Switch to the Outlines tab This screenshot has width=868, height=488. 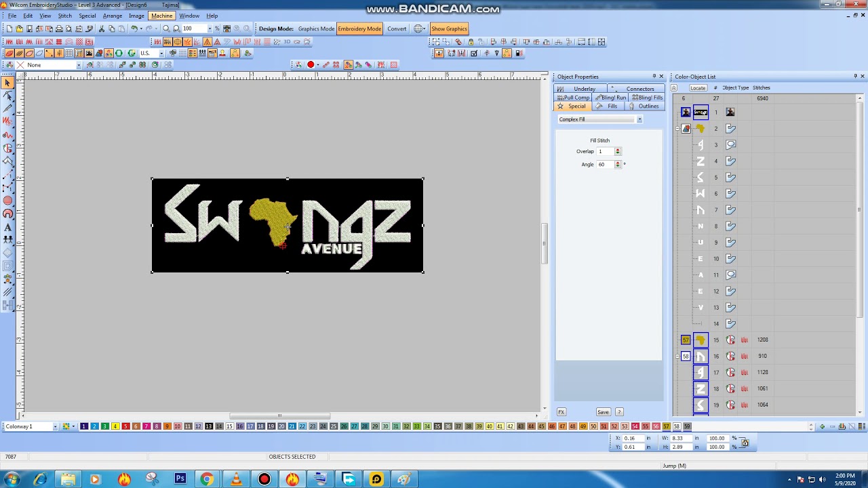tap(644, 106)
